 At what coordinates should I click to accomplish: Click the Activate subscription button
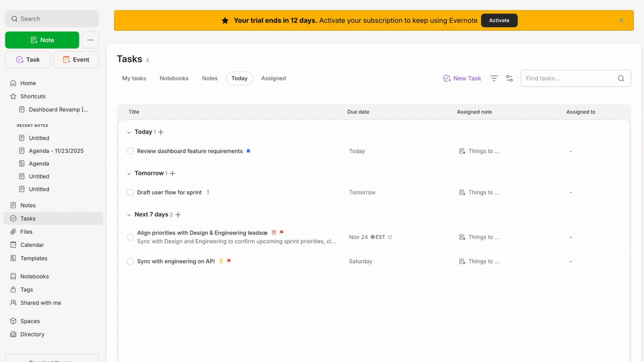499,20
